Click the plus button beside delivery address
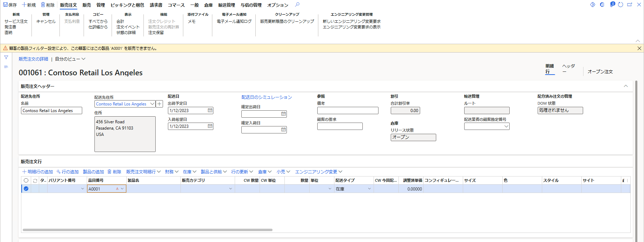 coord(160,104)
